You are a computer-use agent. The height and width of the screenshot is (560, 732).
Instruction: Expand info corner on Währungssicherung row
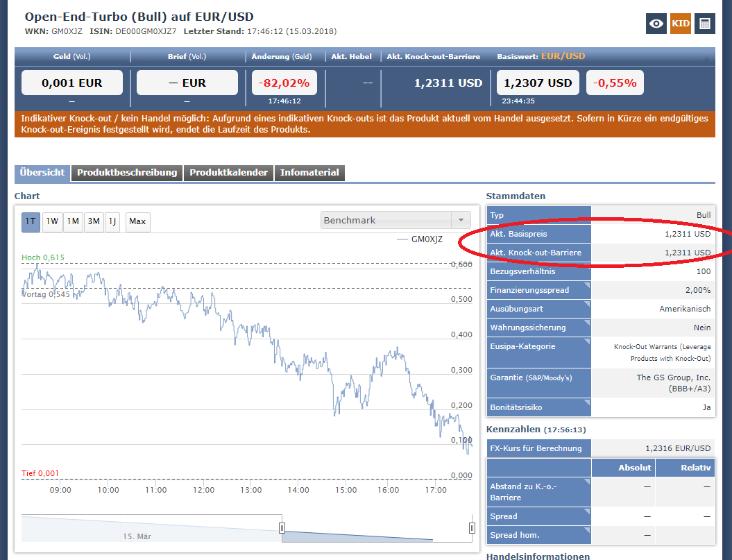click(x=587, y=322)
